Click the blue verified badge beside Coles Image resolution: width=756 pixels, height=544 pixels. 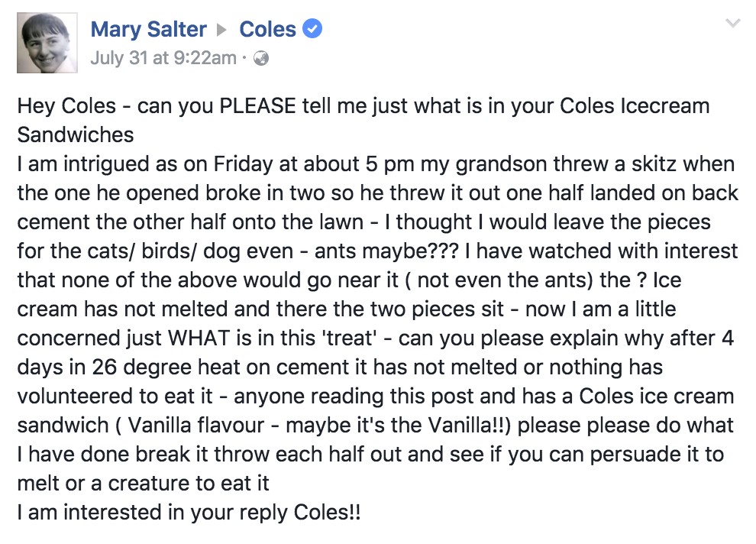tap(312, 30)
